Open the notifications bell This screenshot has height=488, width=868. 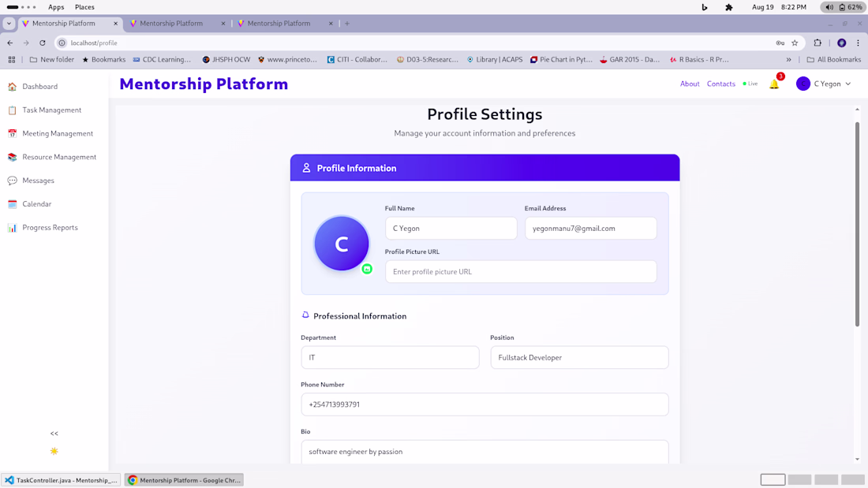[774, 84]
